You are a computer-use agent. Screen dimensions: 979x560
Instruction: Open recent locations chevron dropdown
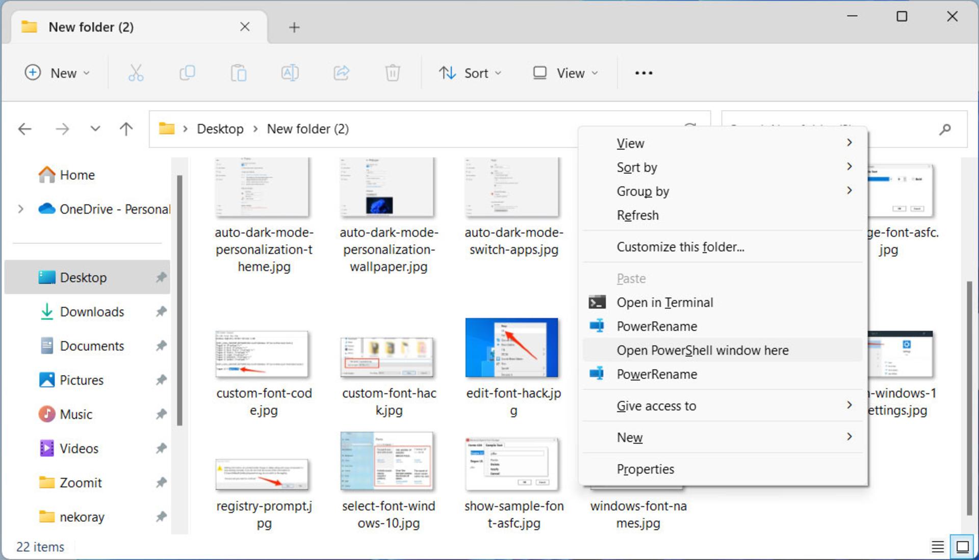(95, 128)
